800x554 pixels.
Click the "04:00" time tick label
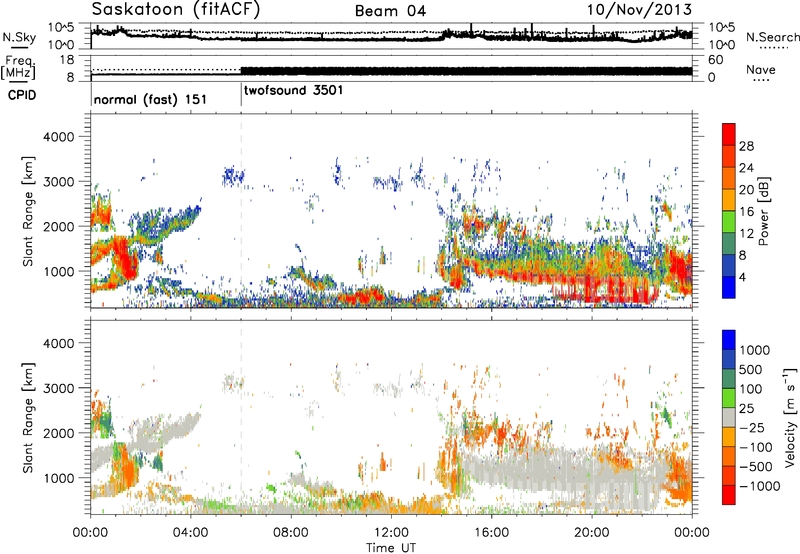[190, 533]
